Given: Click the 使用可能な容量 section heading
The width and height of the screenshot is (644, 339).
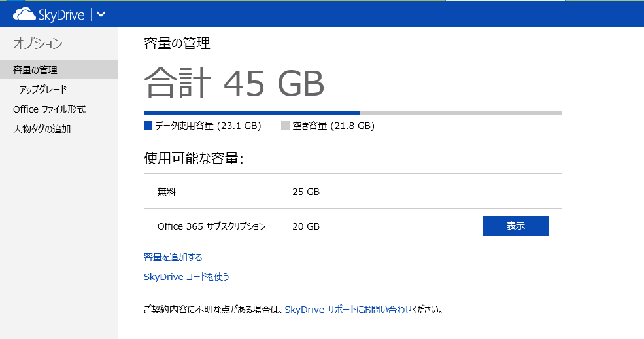Looking at the screenshot, I should coord(193,158).
